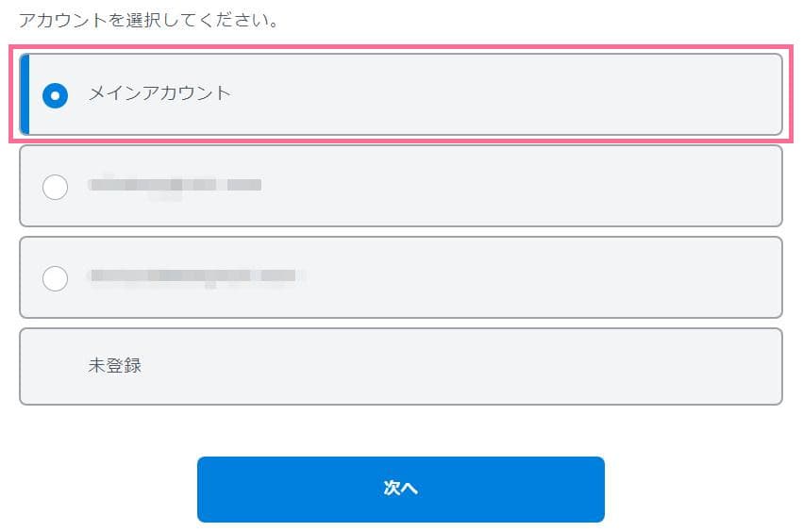
Task: Select the second account's radio button
Action: [56, 187]
